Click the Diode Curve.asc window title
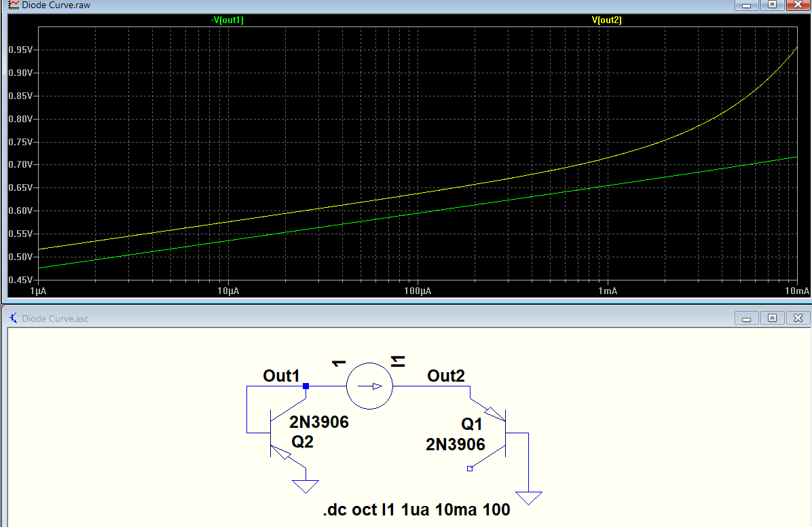 point(56,319)
